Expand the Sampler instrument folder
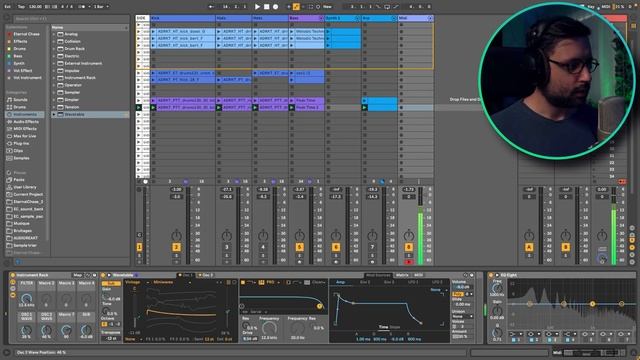The height and width of the screenshot is (360, 640). (x=54, y=92)
